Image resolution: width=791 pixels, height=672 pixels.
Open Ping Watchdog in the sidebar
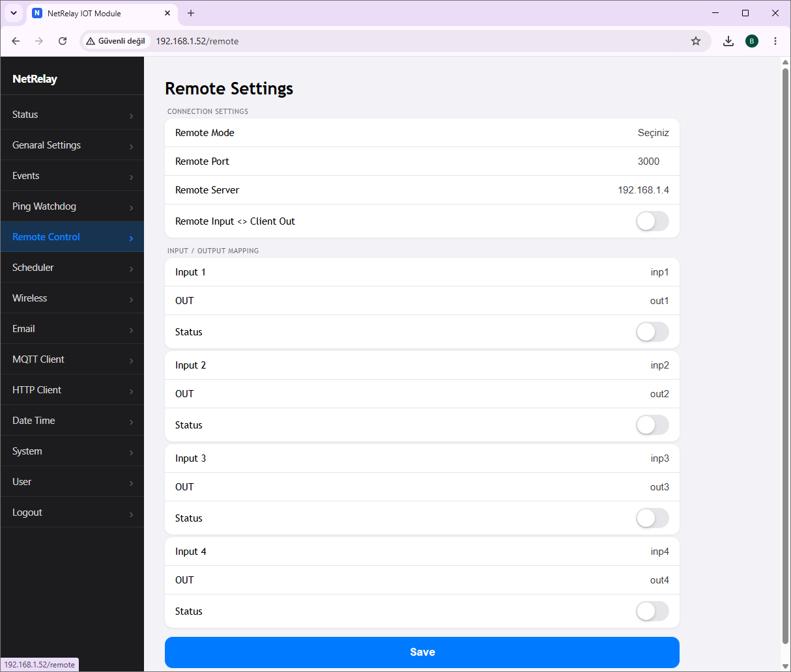[x=72, y=206]
